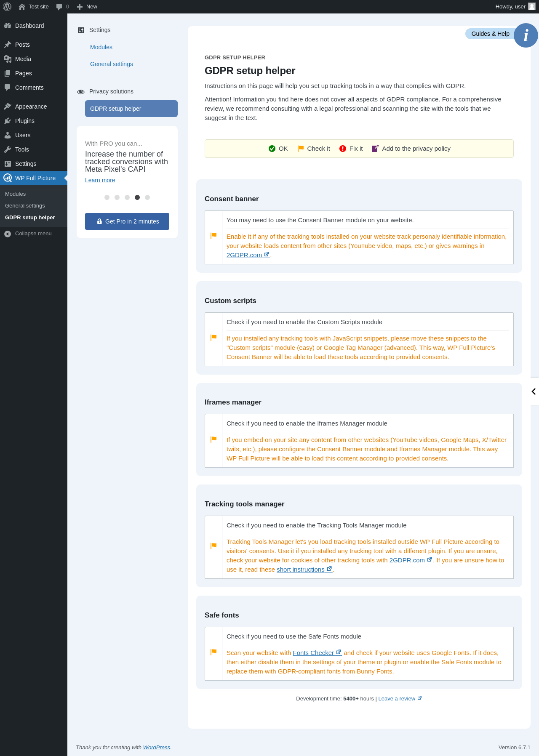Select the last carousel dot
Image resolution: width=539 pixels, height=756 pixels.
[x=147, y=197]
